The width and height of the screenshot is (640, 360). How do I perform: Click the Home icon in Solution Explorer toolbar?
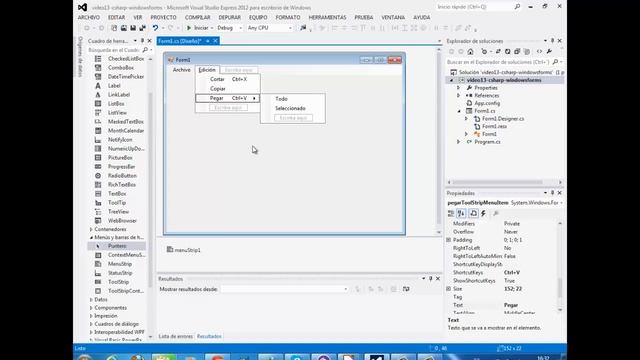click(x=470, y=51)
